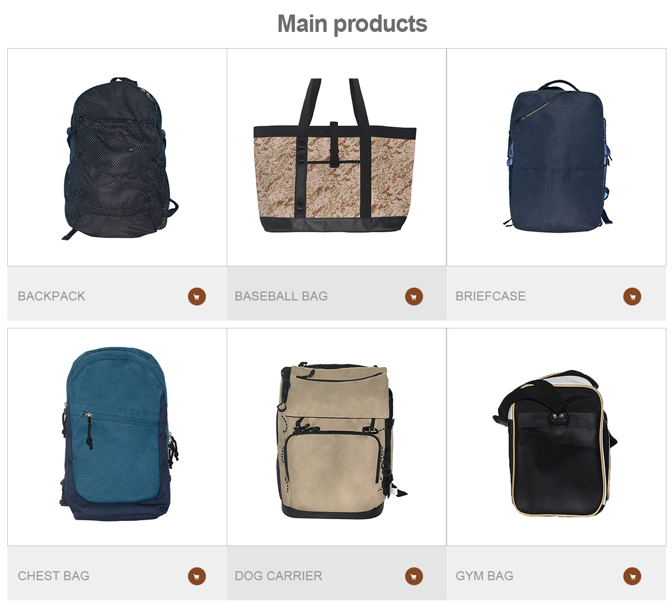Image resolution: width=672 pixels, height=616 pixels.
Task: Click the cart icon next to CHEST BAG
Action: [197, 576]
